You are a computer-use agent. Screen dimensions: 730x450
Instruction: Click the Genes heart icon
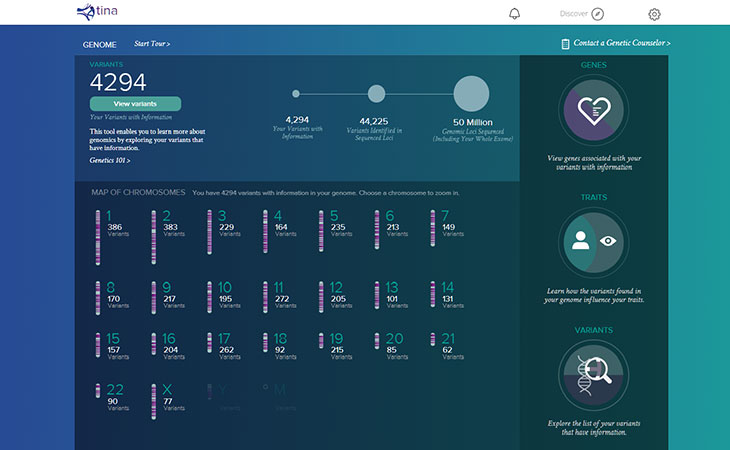pyautogui.click(x=594, y=115)
